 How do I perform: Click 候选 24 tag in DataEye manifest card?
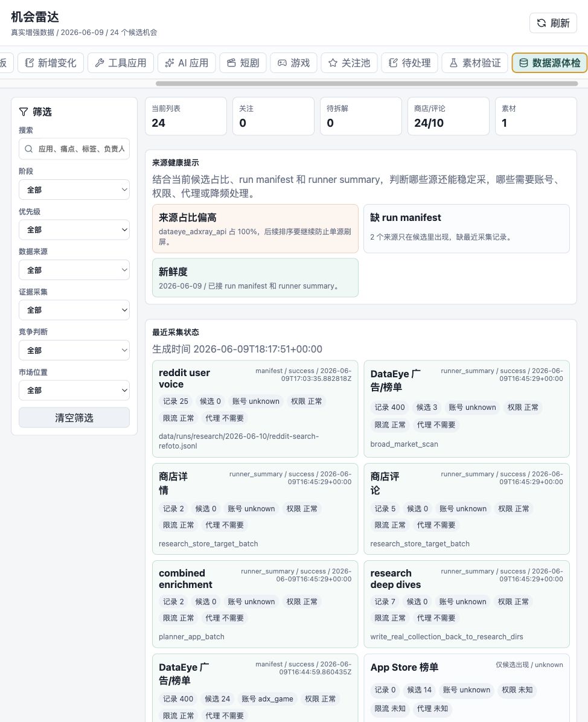click(217, 699)
